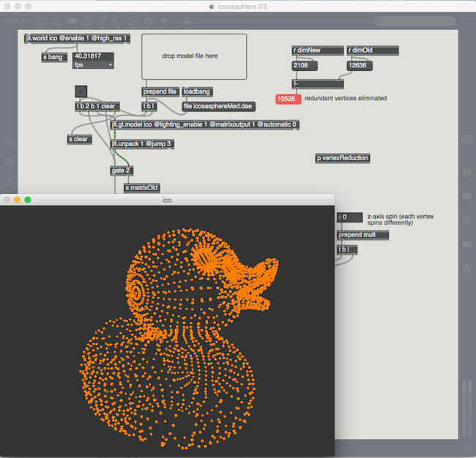476x458 pixels.
Task: Click the drop model file here area
Action: (194, 56)
